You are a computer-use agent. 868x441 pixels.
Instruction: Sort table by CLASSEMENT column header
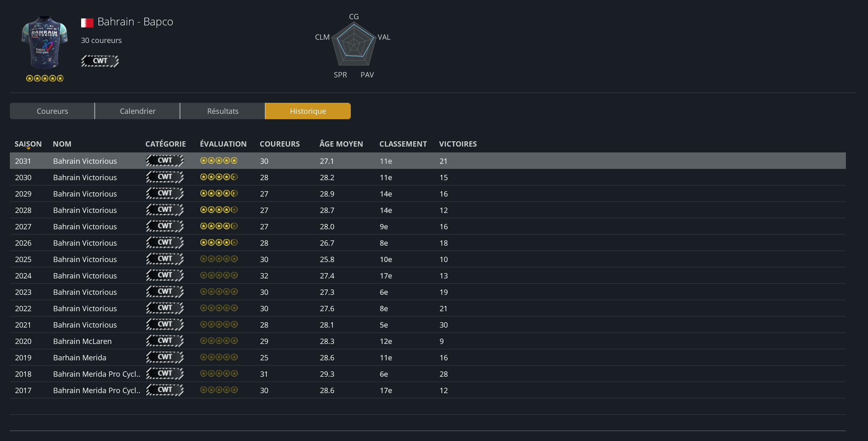pyautogui.click(x=403, y=144)
